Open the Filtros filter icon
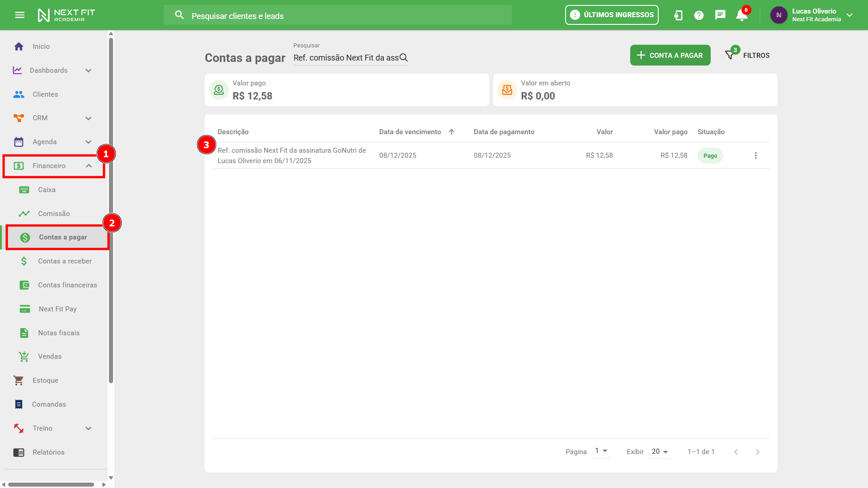The width and height of the screenshot is (868, 488). point(730,55)
